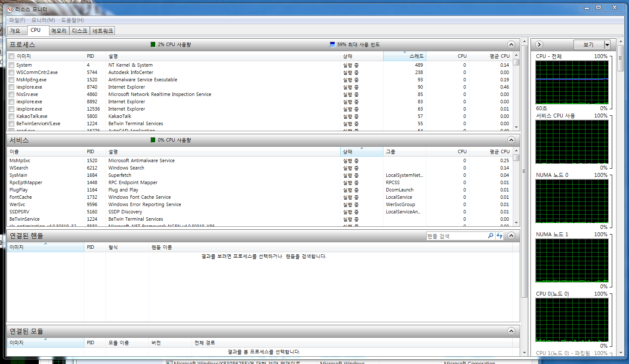The image size is (629, 364).
Task: Open the 파일(F) menu
Action: (x=17, y=20)
